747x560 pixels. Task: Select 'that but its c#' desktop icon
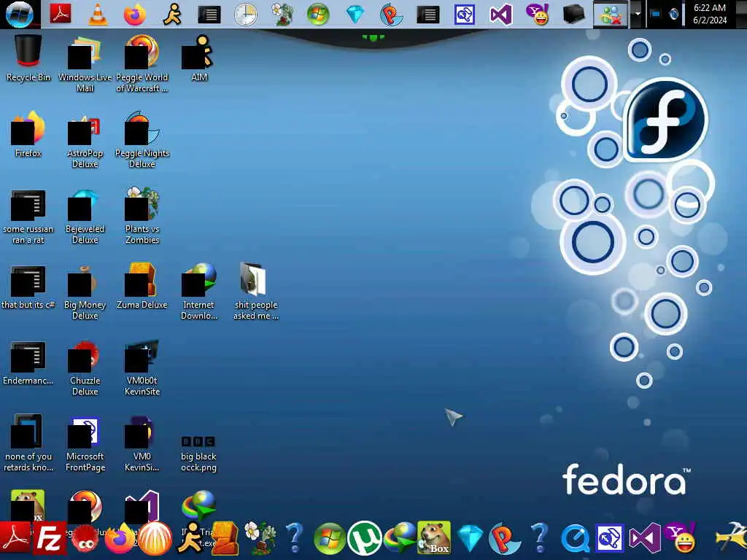(x=28, y=287)
